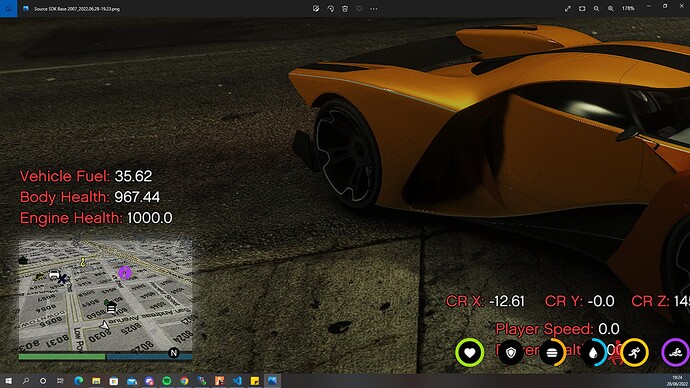The height and width of the screenshot is (388, 690).
Task: Open the Edit image tool
Action: (316, 9)
